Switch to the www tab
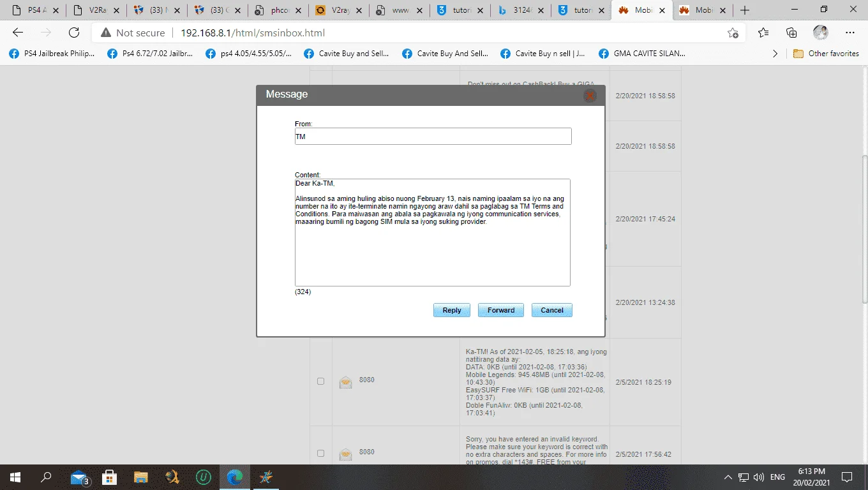The height and width of the screenshot is (490, 868). pyautogui.click(x=399, y=10)
